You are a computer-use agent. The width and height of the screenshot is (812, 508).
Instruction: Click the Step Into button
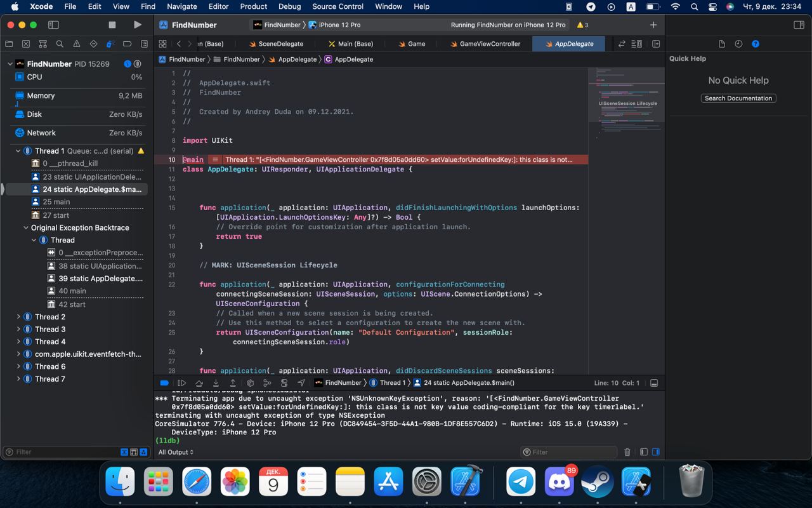coord(216,383)
